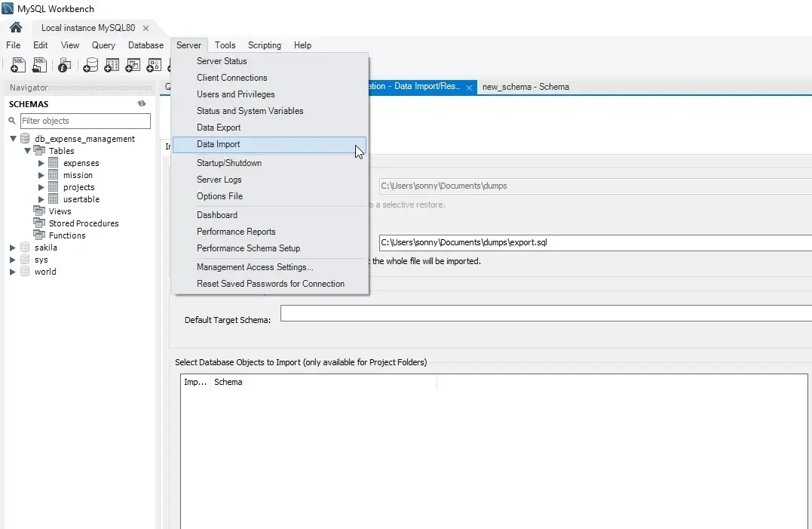
Task: Refresh the SCHEMAS list
Action: pyautogui.click(x=141, y=104)
